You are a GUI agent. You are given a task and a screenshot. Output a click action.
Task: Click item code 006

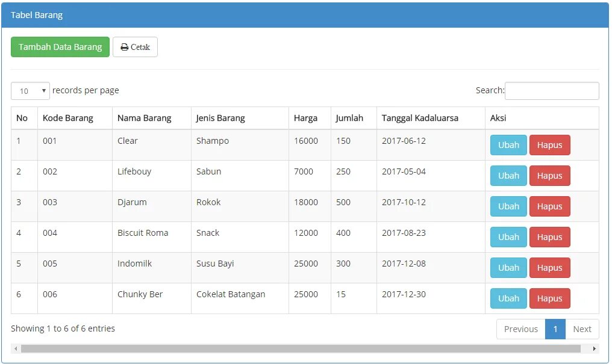pyautogui.click(x=50, y=294)
